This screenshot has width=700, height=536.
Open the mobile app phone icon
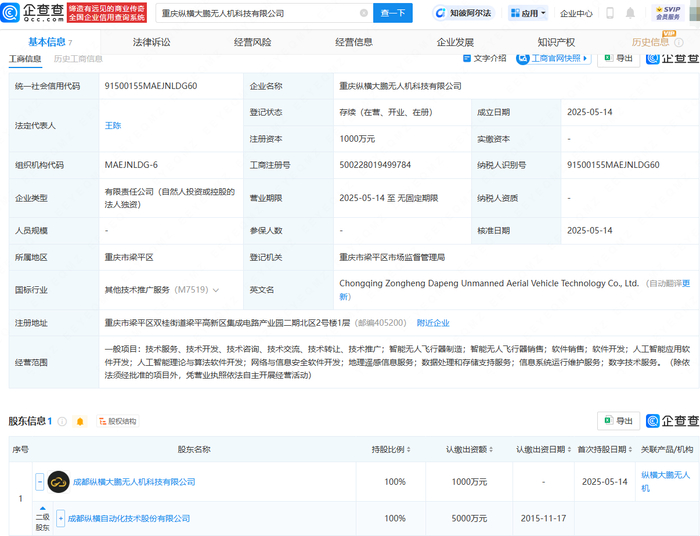pos(610,14)
